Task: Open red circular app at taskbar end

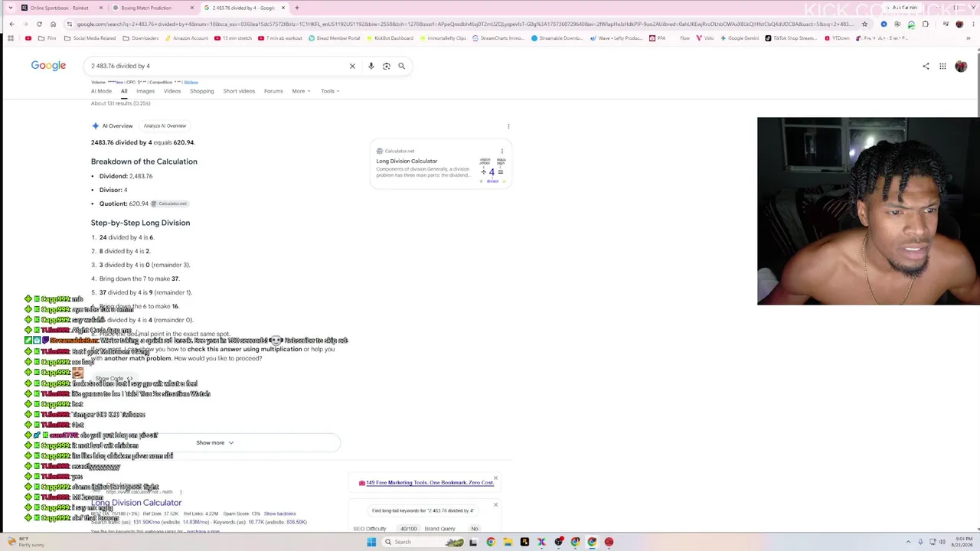Action: tap(609, 542)
